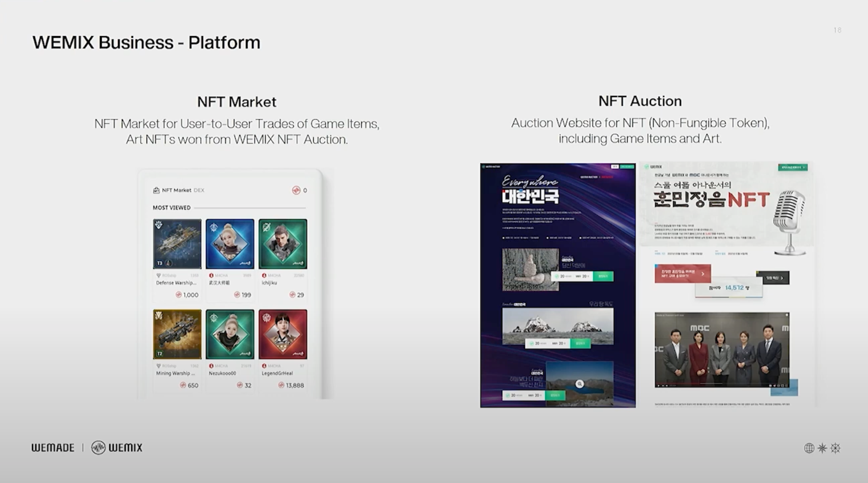
Task: Click the green bid button on the thumbs-up item
Action: pyautogui.click(x=603, y=276)
